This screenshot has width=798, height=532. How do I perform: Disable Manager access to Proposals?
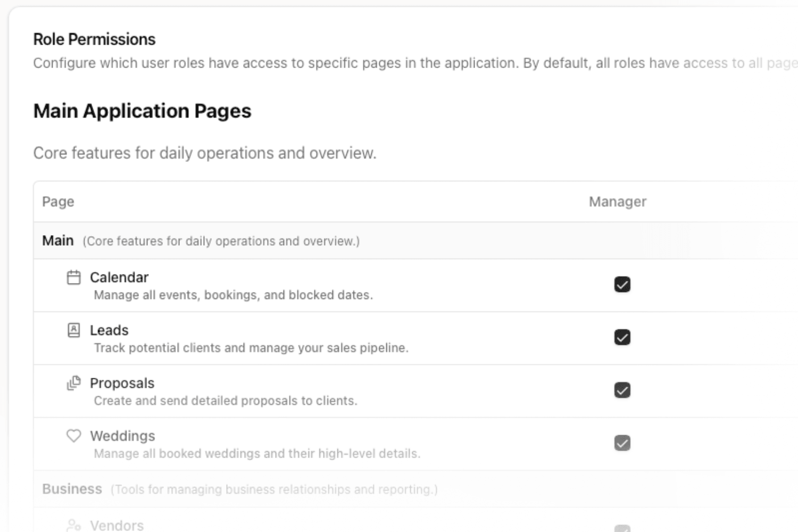622,390
